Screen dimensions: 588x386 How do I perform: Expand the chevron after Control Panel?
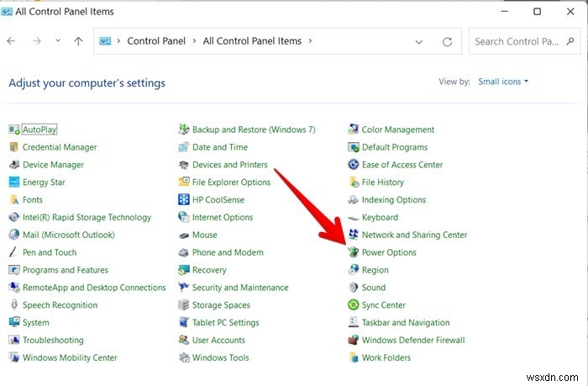pyautogui.click(x=194, y=41)
